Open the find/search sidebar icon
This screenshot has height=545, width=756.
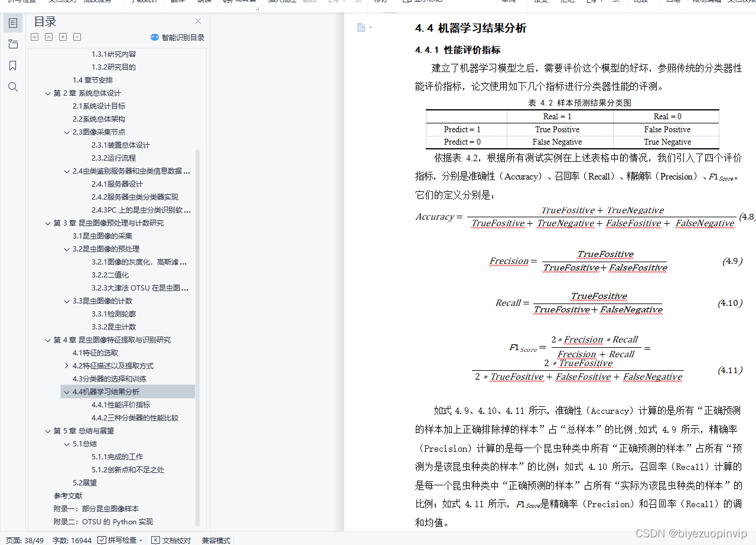pos(13,87)
